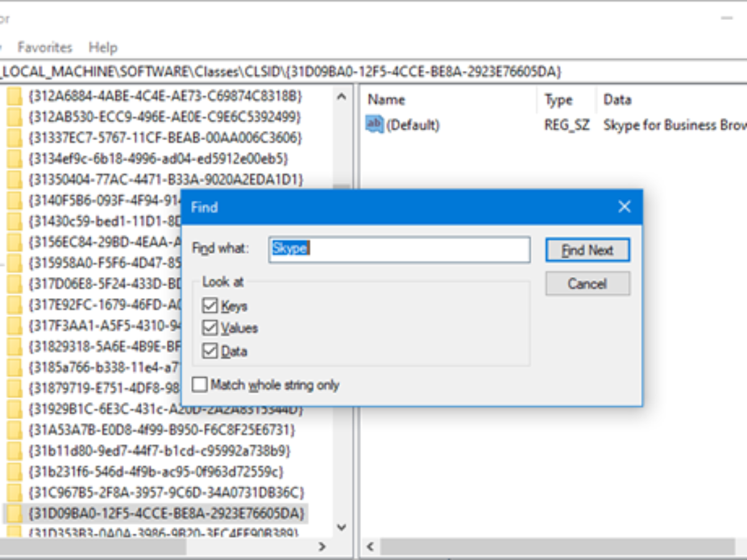Click the registry path address bar

(374, 72)
